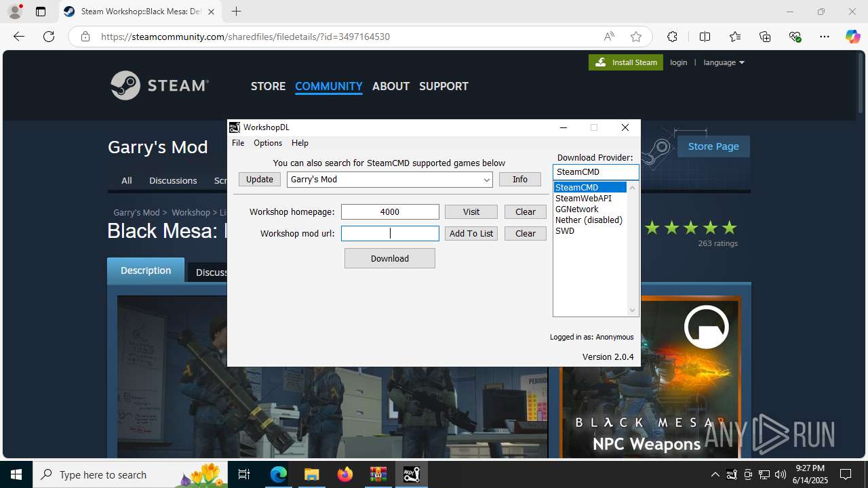Refresh the Steam Workshop page

49,37
